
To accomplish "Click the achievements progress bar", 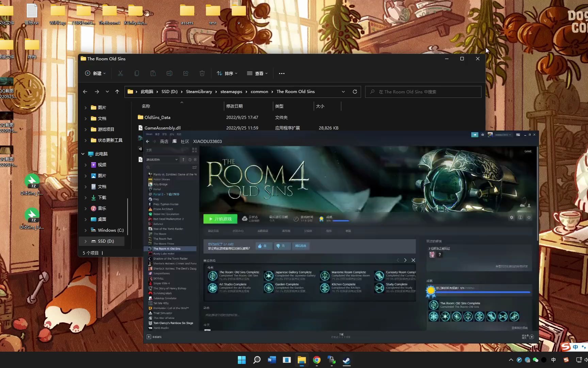I will [483, 292].
